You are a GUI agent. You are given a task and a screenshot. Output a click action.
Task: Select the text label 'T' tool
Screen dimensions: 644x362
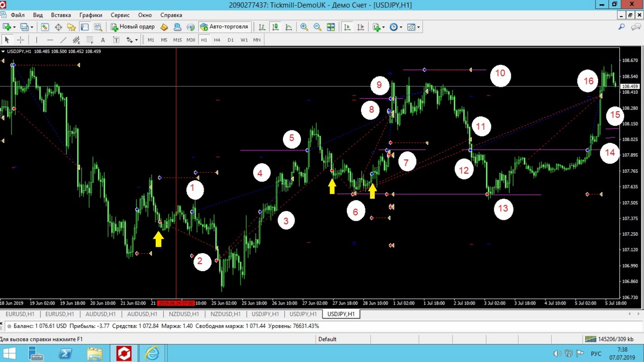coord(116,40)
